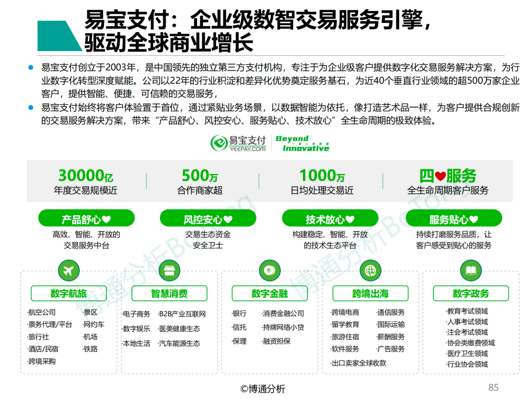Click the ©博通分析 copyright footer
This screenshot has height=400, width=532.
click(263, 389)
